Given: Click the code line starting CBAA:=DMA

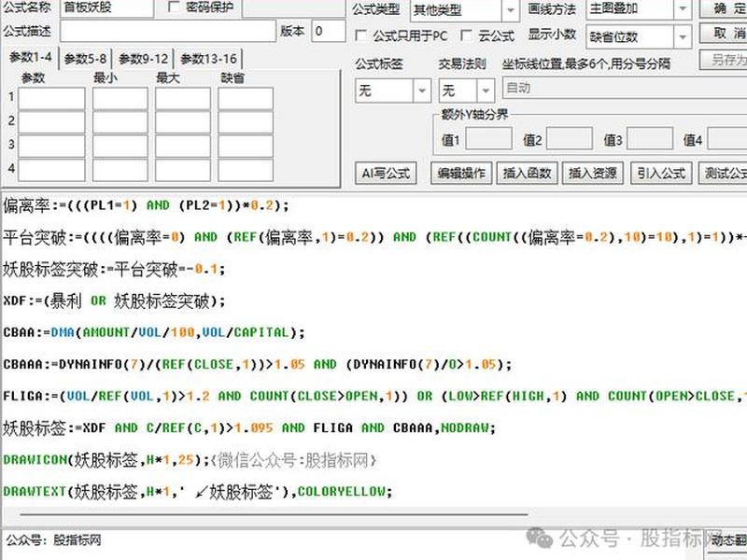Looking at the screenshot, I should tap(153, 332).
